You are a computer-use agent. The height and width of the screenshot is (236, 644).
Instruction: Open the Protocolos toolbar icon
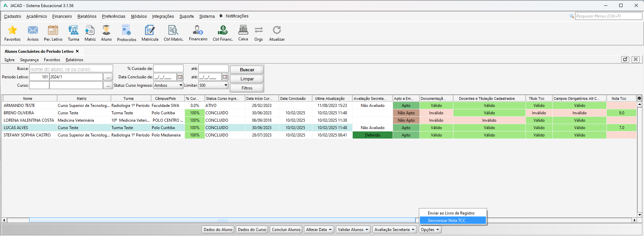click(x=127, y=30)
